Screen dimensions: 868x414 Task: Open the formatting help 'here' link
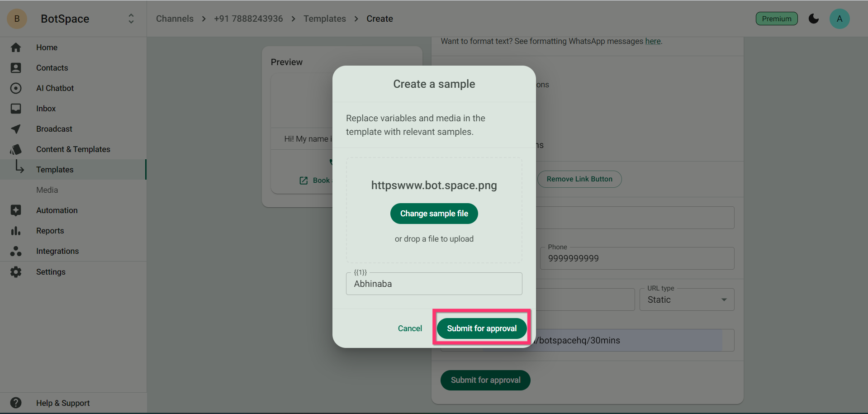[x=653, y=41]
